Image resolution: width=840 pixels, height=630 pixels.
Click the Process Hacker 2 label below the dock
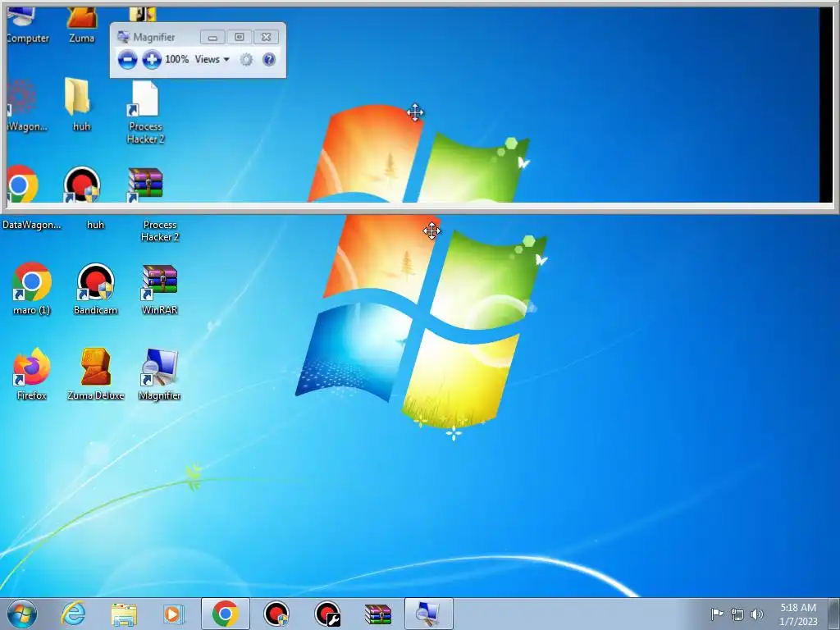160,231
